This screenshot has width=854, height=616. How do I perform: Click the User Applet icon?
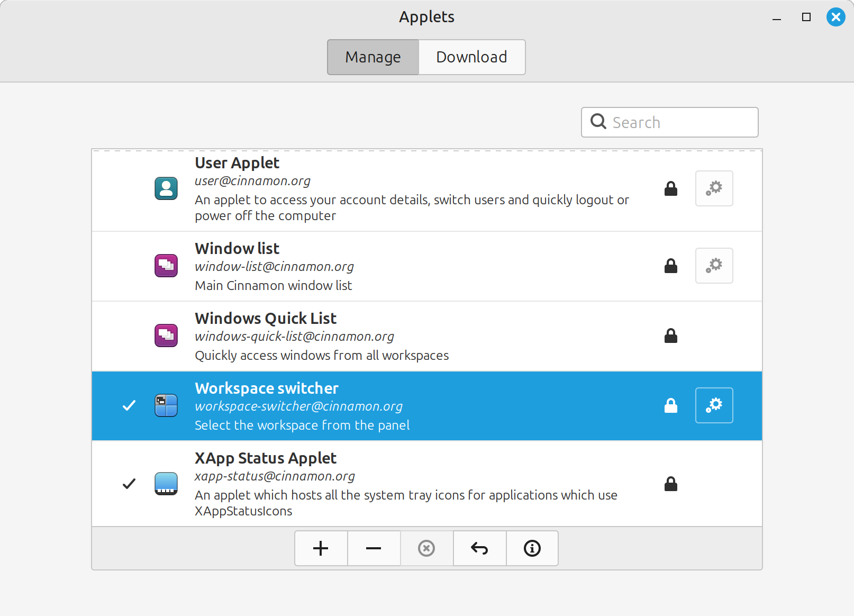(166, 188)
